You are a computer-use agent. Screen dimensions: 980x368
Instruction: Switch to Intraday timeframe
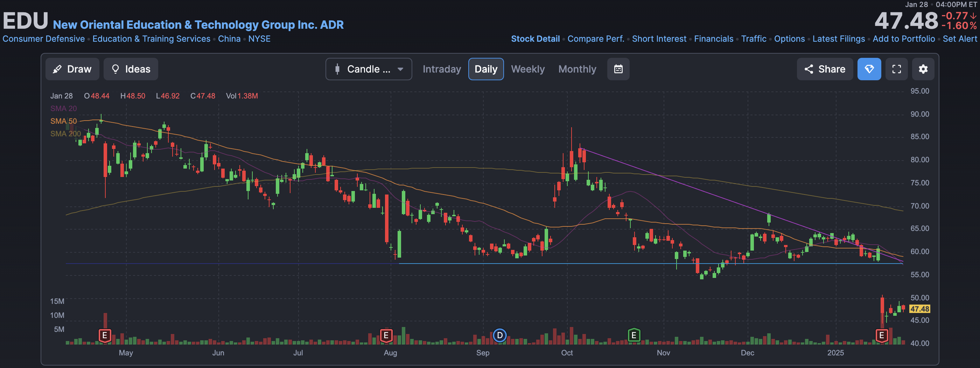(442, 69)
